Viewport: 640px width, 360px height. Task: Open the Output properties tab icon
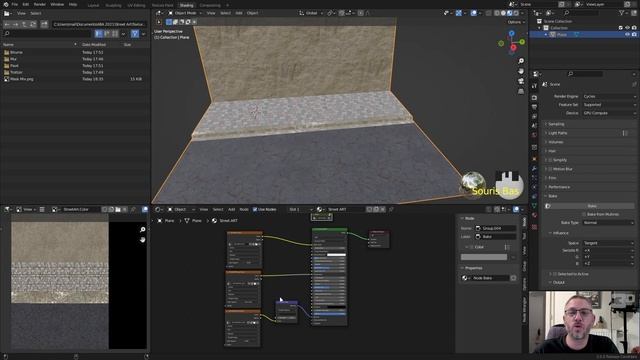[x=534, y=107]
